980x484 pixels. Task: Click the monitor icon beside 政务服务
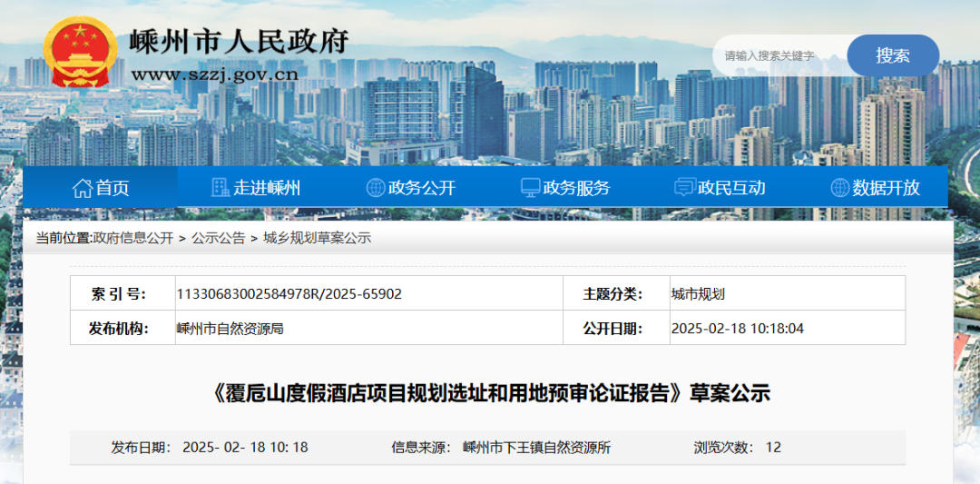530,188
